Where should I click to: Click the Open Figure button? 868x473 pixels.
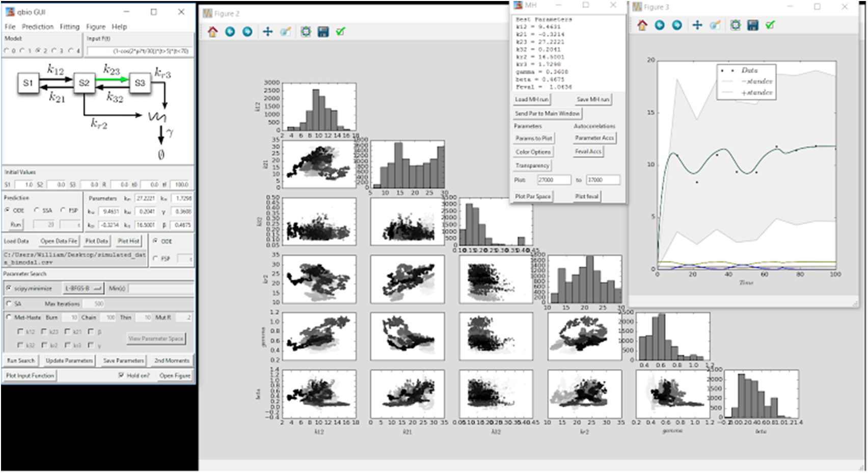pyautogui.click(x=175, y=376)
